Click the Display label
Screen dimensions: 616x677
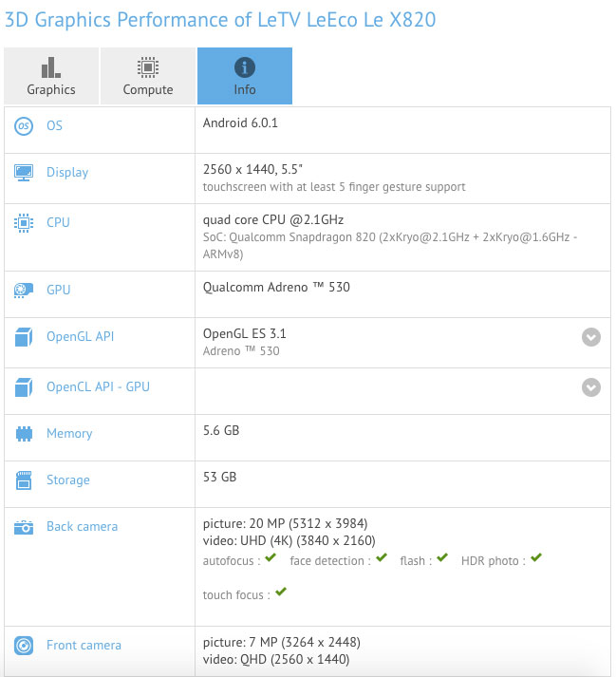pyautogui.click(x=67, y=172)
